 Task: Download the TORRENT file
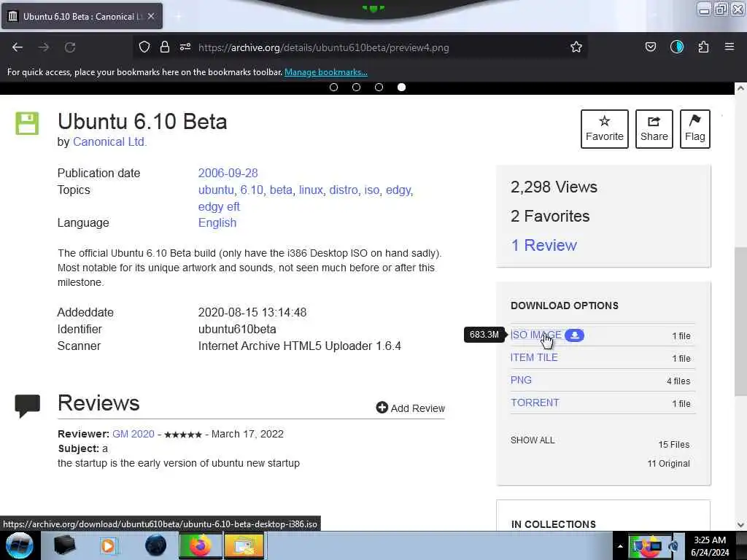535,402
